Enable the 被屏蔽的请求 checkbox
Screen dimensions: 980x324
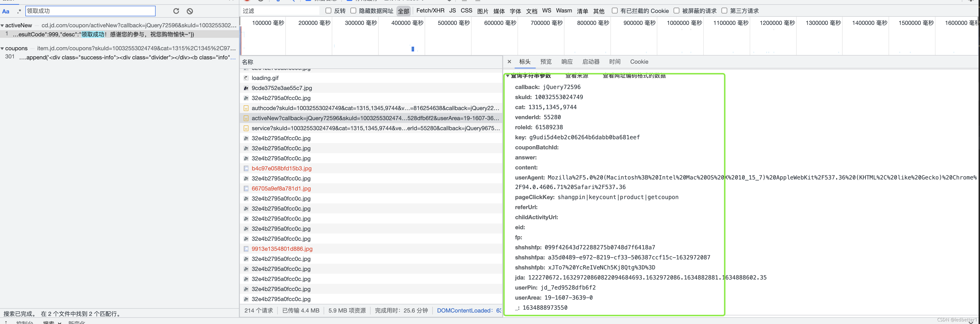[676, 11]
